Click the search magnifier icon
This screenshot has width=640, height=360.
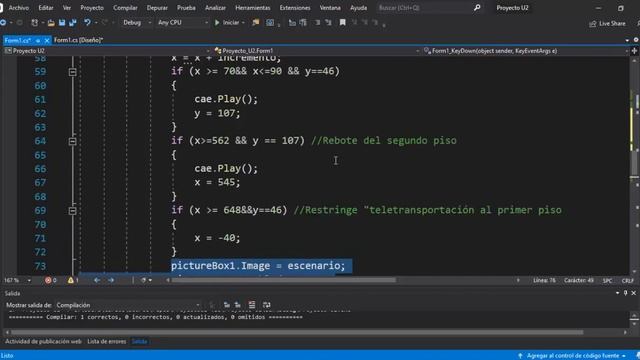pos(477,8)
